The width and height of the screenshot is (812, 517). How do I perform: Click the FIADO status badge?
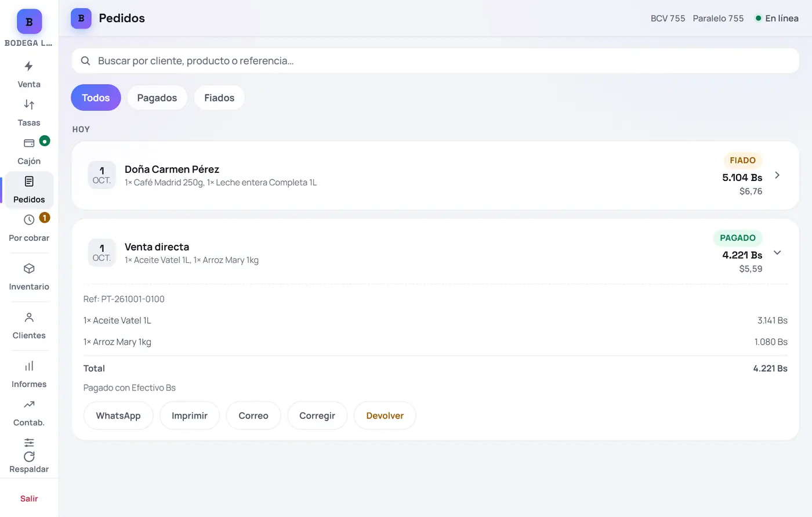pyautogui.click(x=742, y=160)
